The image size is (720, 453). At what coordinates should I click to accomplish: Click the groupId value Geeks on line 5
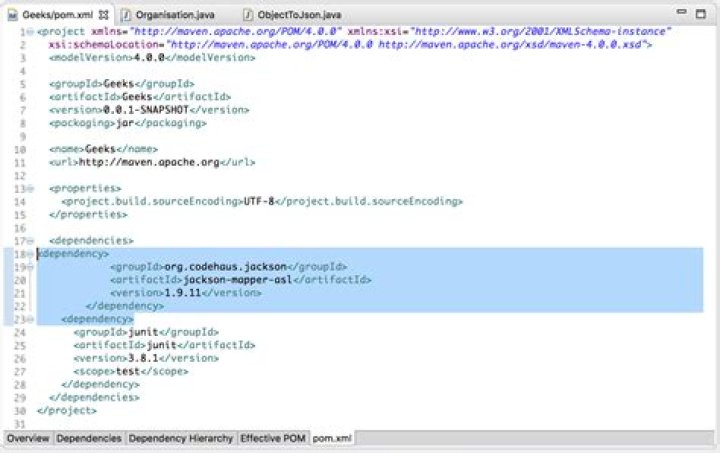click(118, 84)
